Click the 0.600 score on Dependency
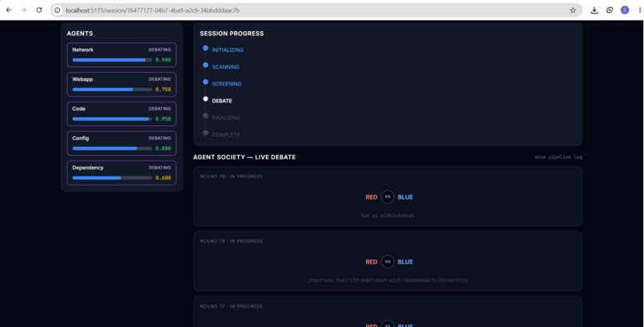The width and height of the screenshot is (644, 327). [163, 177]
